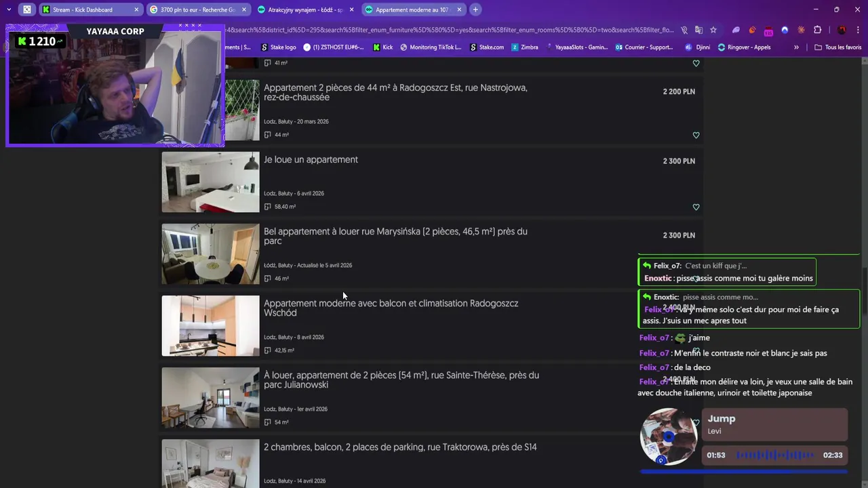Screen dimensions: 868x488
Task: Open the rue Traktorowa listing photo
Action: [210, 464]
